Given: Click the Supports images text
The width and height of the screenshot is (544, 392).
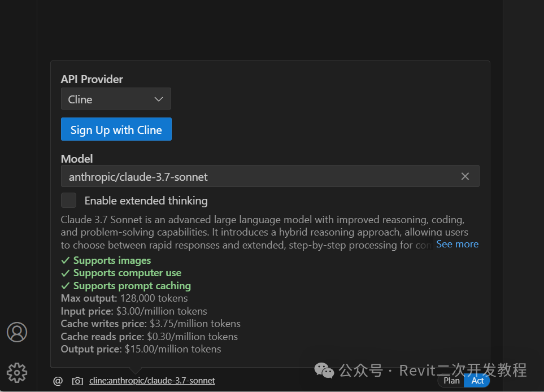Looking at the screenshot, I should (112, 260).
